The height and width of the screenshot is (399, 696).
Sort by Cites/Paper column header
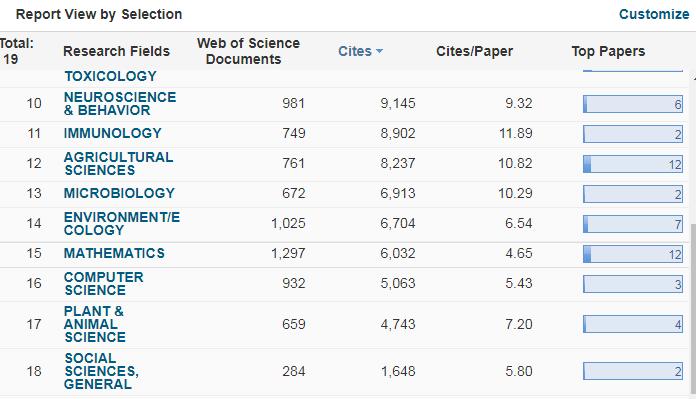click(474, 51)
